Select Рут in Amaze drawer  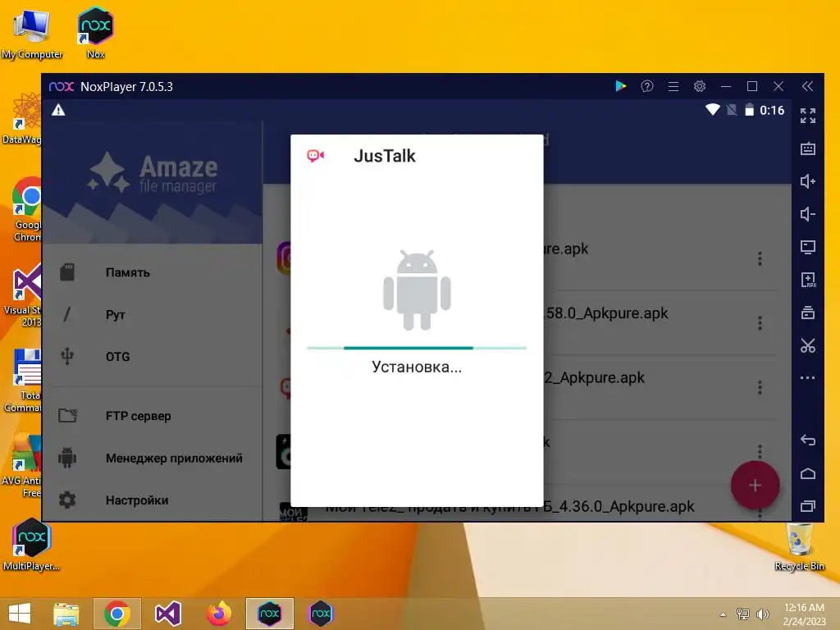(153, 314)
